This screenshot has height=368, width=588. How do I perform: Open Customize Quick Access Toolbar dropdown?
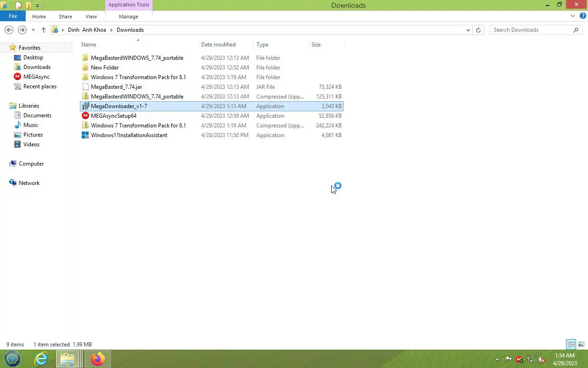tap(37, 6)
